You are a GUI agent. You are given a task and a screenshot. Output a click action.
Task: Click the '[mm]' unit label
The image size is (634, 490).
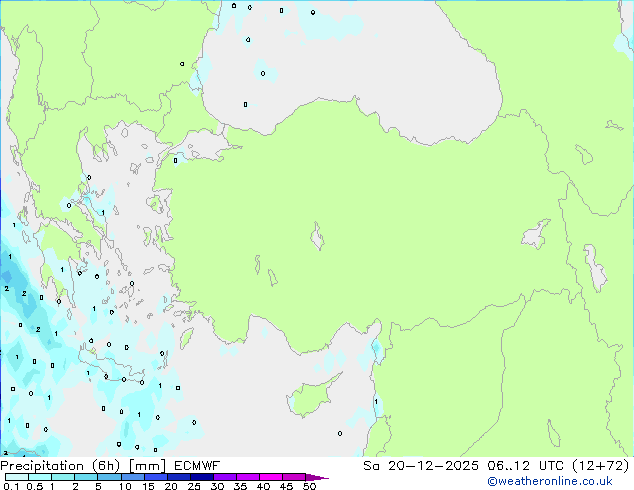[x=147, y=466]
